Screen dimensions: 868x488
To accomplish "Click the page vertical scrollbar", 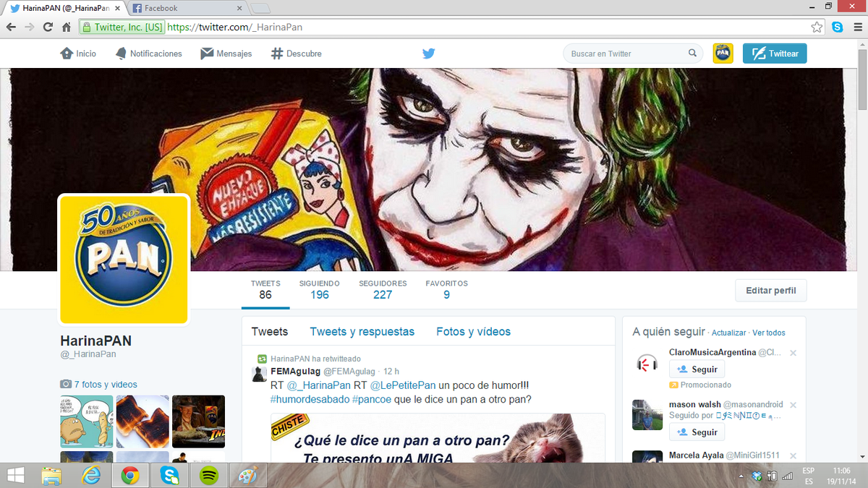I will 861,80.
